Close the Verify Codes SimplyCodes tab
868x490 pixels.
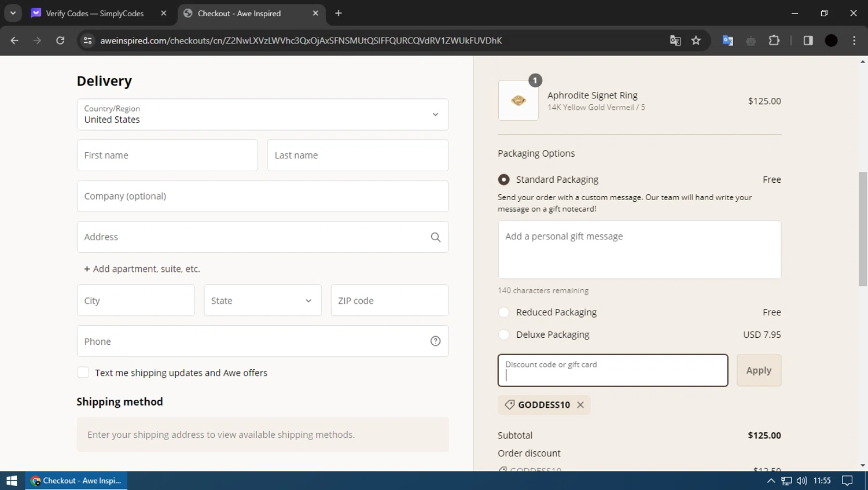(164, 13)
